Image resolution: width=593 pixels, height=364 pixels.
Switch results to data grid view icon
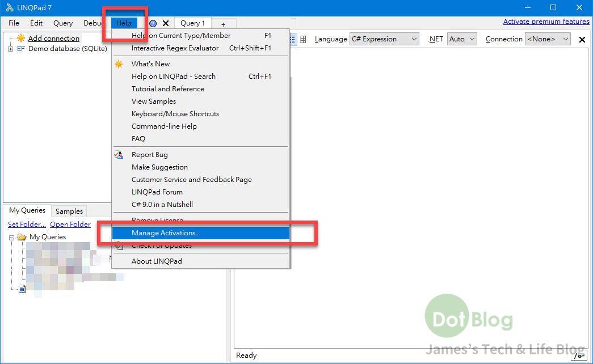click(303, 39)
